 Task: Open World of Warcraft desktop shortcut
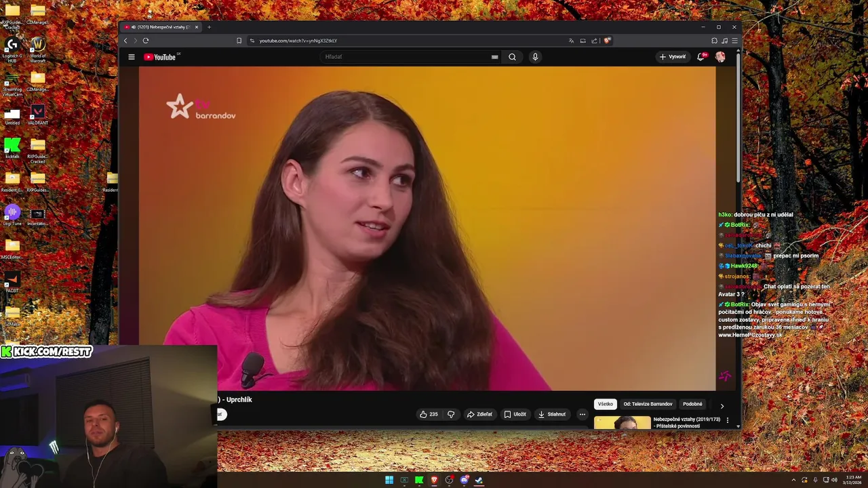[x=38, y=49]
